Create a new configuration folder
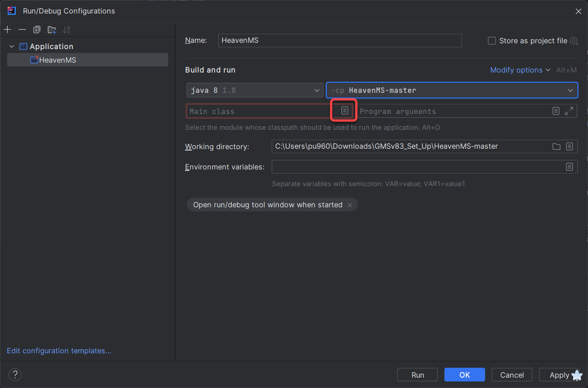 (x=52, y=30)
